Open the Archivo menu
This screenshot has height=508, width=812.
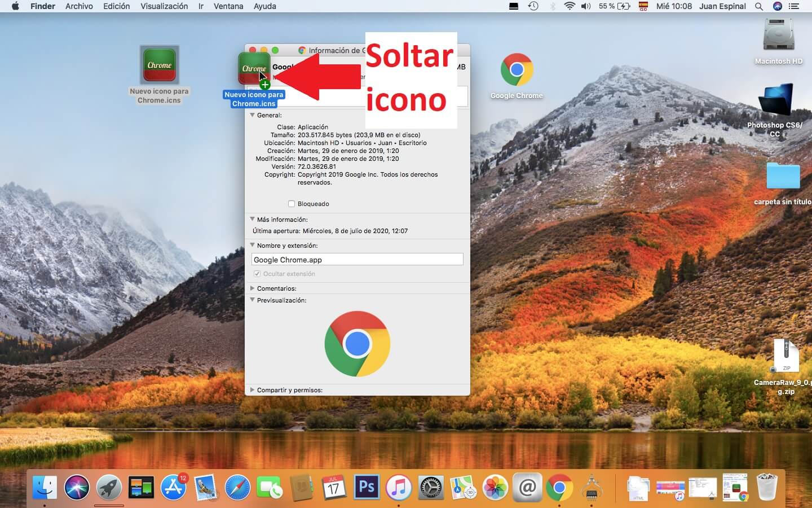[x=79, y=6]
